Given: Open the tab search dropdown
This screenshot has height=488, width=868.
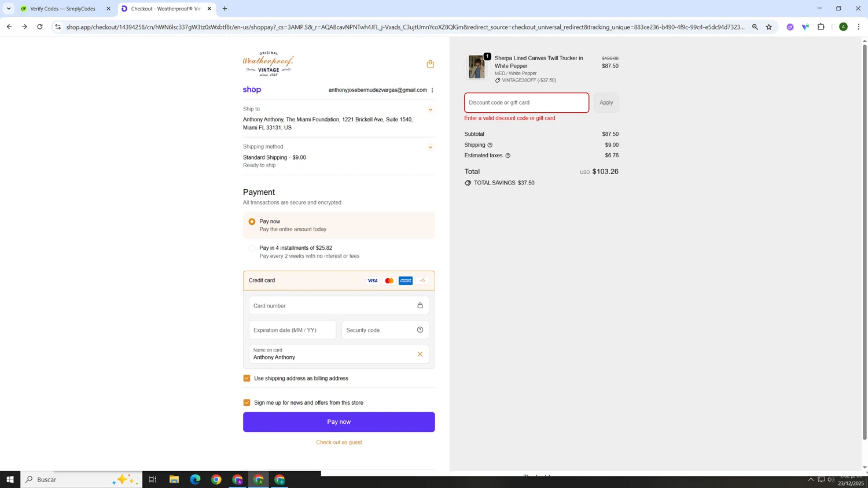Looking at the screenshot, I should pyautogui.click(x=9, y=9).
